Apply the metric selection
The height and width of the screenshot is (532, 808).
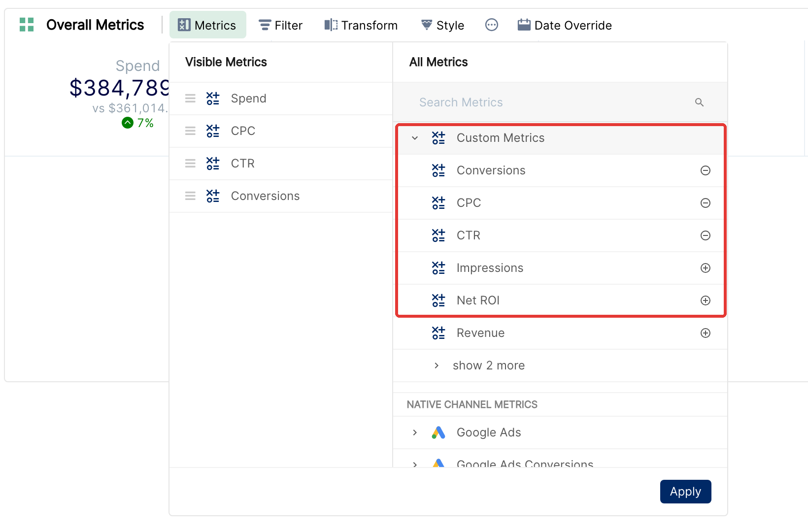pyautogui.click(x=686, y=492)
